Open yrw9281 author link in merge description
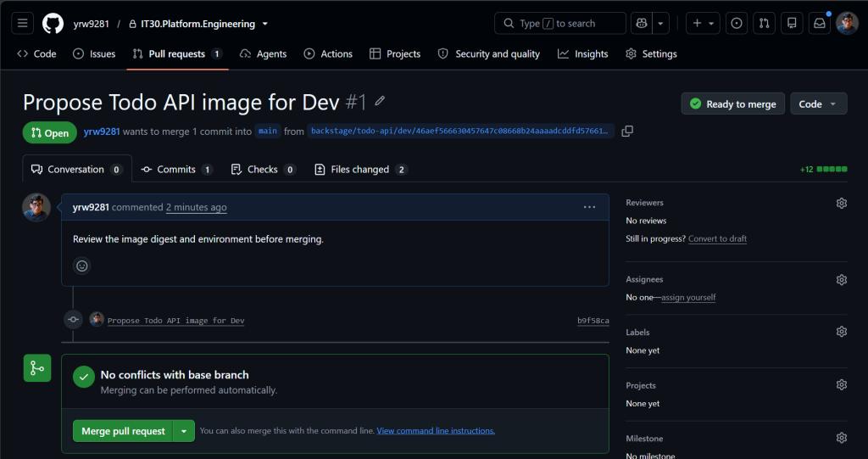Image resolution: width=868 pixels, height=459 pixels. click(102, 132)
